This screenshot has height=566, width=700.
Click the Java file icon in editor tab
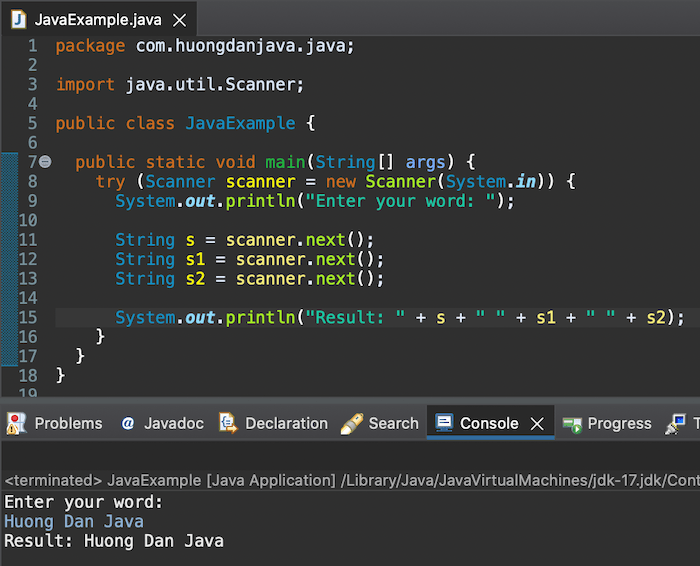point(19,20)
